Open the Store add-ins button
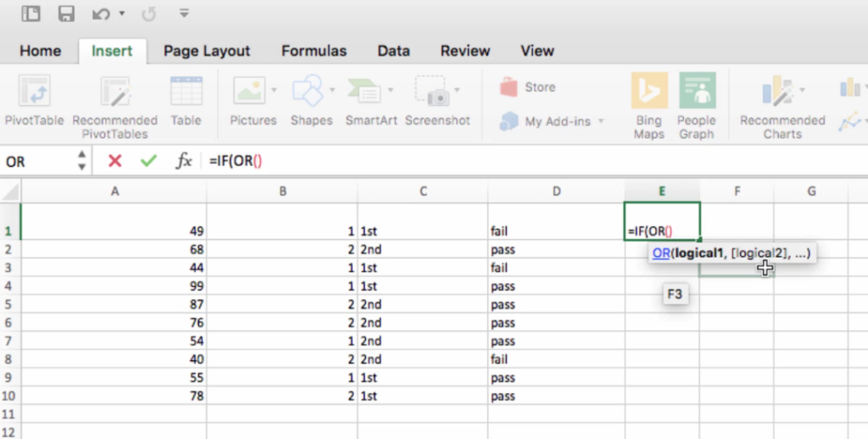 527,87
